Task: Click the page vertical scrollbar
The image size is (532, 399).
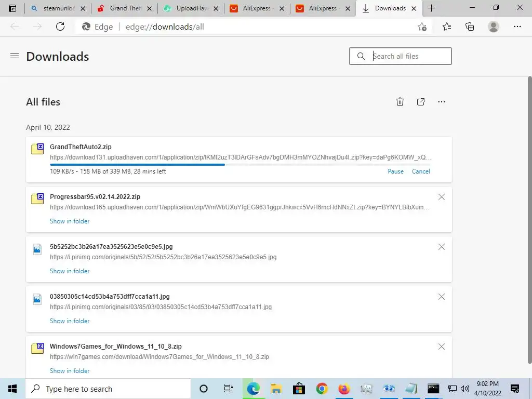Action: (x=529, y=220)
